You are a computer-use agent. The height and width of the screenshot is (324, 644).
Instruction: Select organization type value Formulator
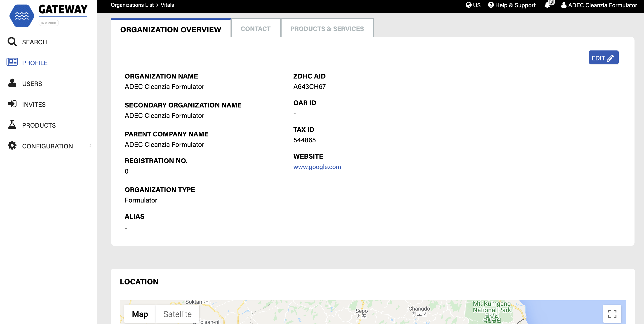point(141,200)
